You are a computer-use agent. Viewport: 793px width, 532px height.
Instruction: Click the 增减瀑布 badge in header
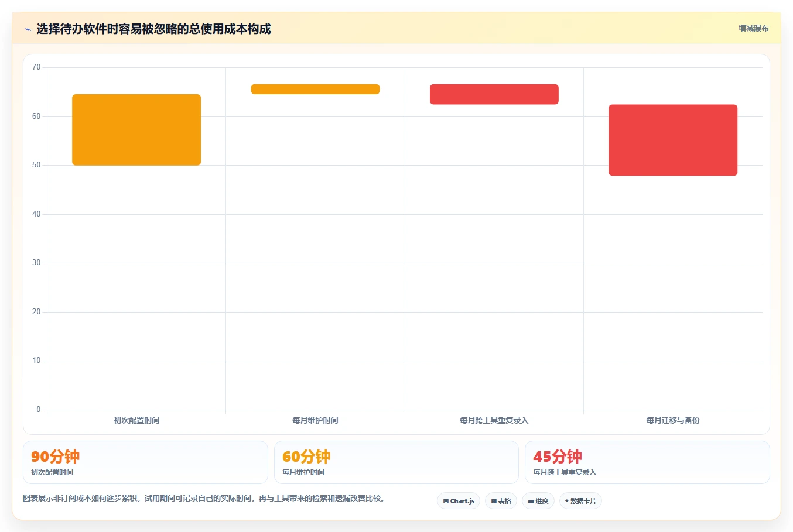click(753, 28)
